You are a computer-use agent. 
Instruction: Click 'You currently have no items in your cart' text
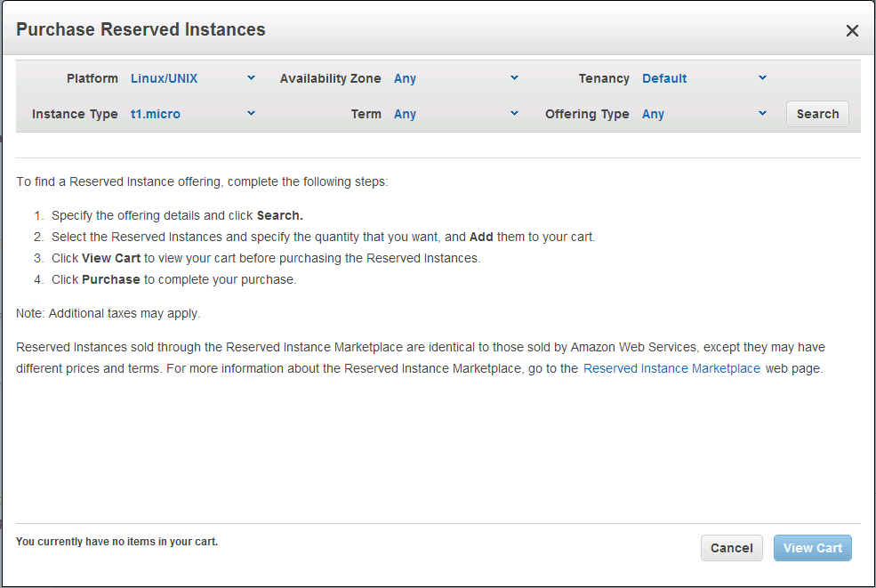[117, 542]
